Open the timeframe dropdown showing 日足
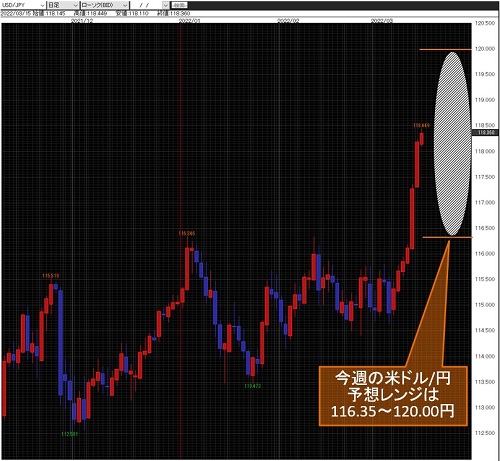 (x=63, y=5)
